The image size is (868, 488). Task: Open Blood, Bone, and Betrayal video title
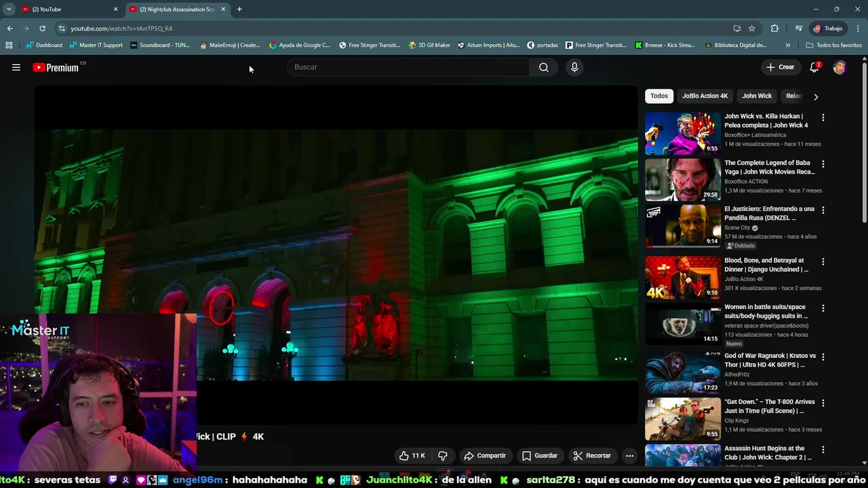pos(766,265)
